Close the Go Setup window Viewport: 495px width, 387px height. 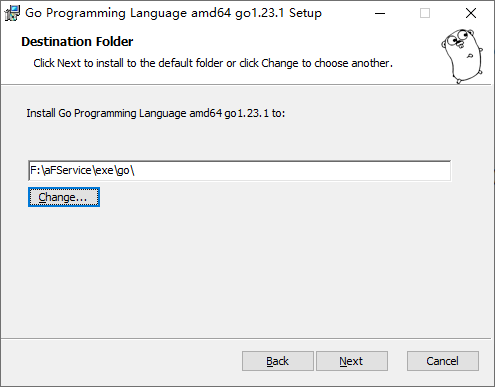coord(471,13)
